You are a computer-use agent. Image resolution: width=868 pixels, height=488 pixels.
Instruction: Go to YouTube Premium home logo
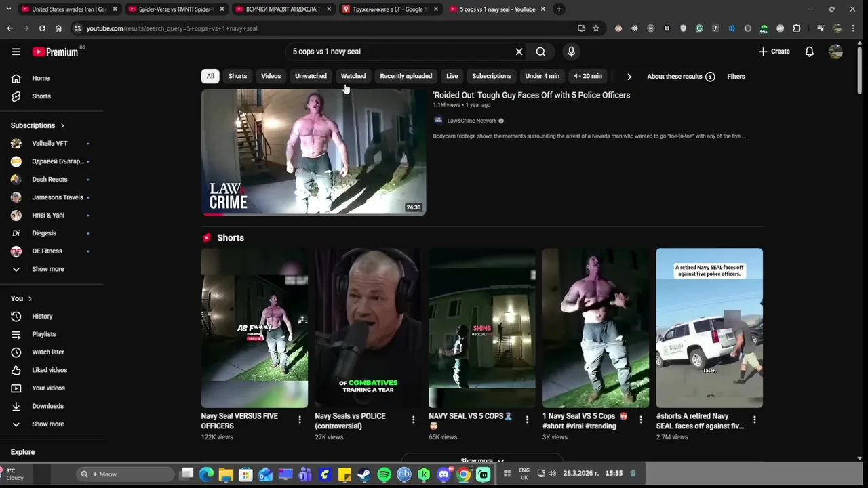(56, 52)
